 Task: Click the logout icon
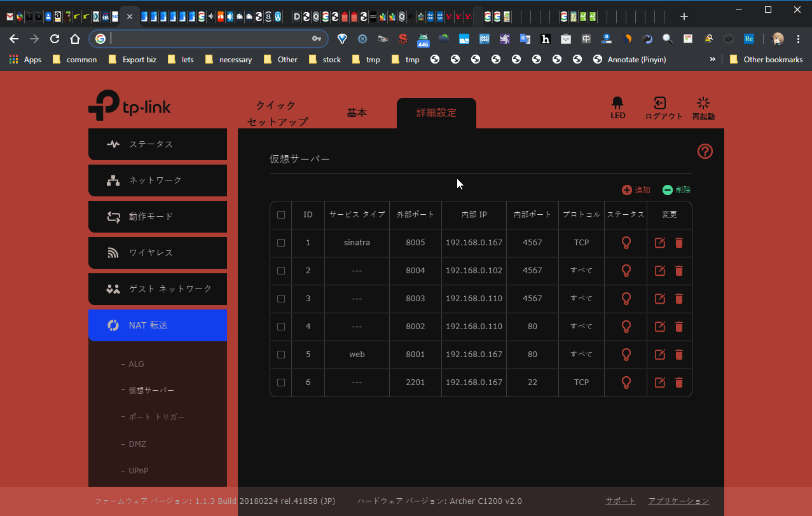tap(660, 104)
